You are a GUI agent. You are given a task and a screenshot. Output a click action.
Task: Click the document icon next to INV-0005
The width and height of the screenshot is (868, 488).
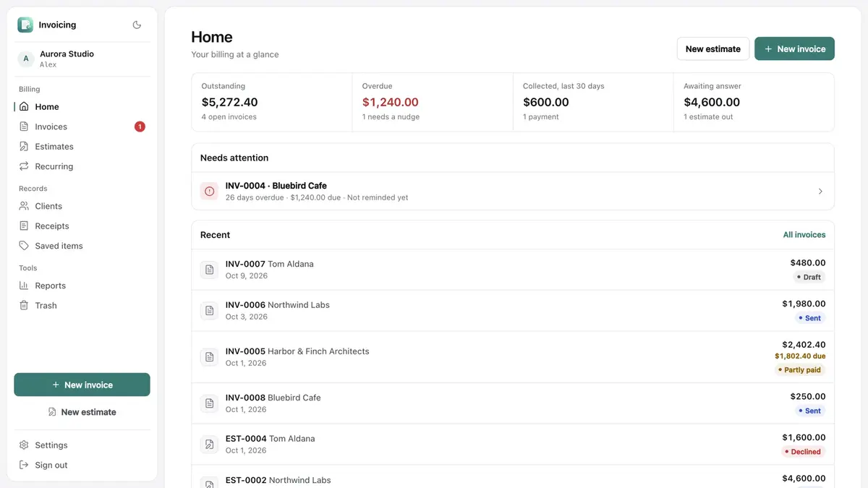click(210, 357)
